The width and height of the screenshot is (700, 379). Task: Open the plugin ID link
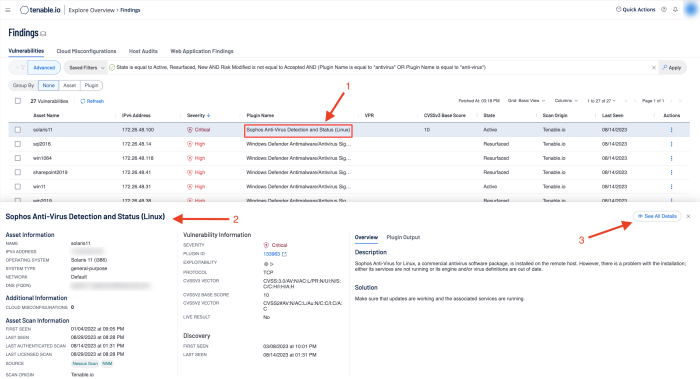[271, 254]
